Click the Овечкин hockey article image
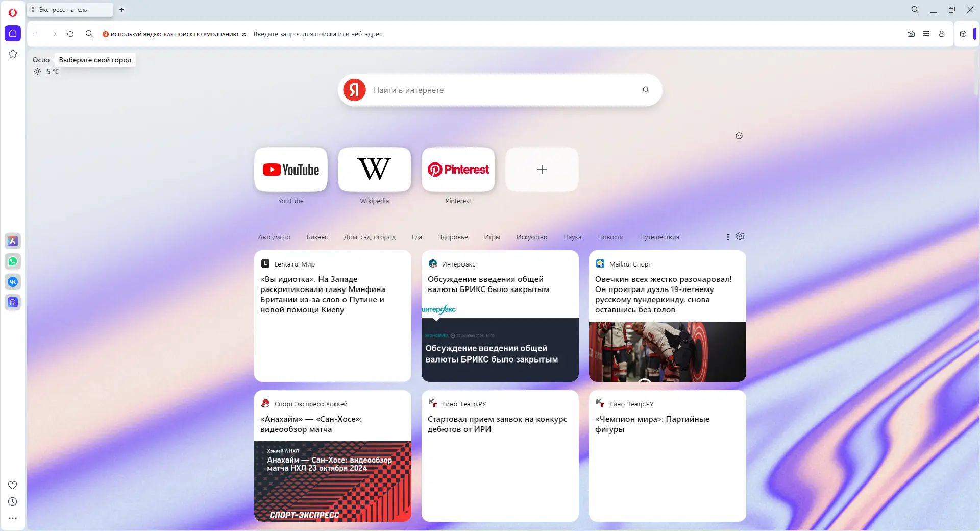Image resolution: width=980 pixels, height=531 pixels. click(x=668, y=352)
